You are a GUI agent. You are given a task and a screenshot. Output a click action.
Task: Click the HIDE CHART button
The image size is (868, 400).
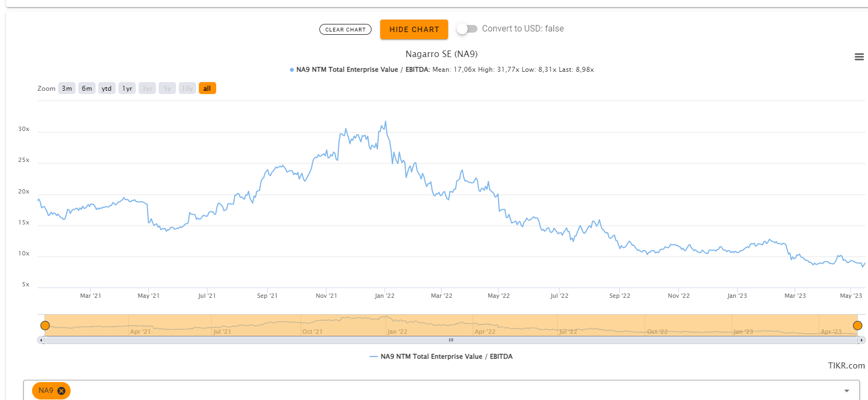tap(414, 29)
